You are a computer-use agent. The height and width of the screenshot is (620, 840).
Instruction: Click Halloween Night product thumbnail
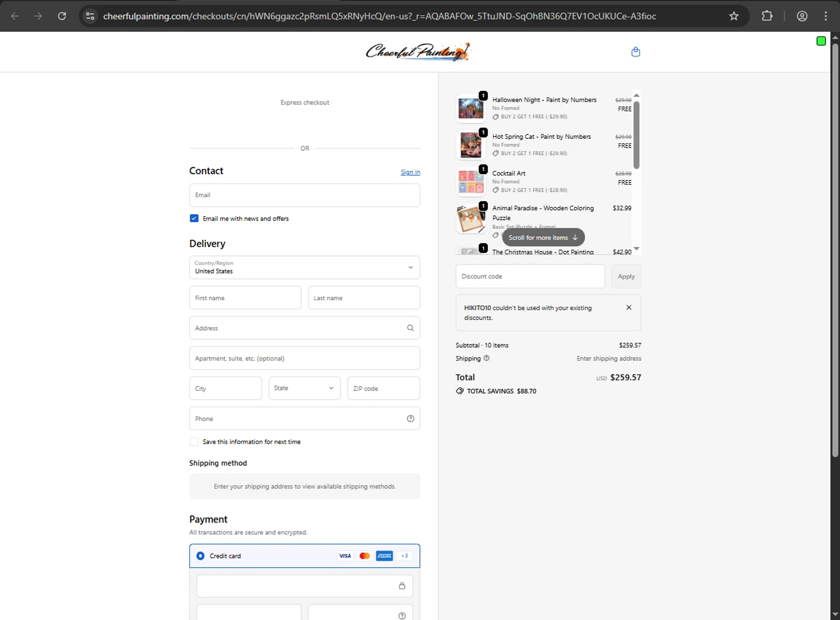pyautogui.click(x=471, y=108)
